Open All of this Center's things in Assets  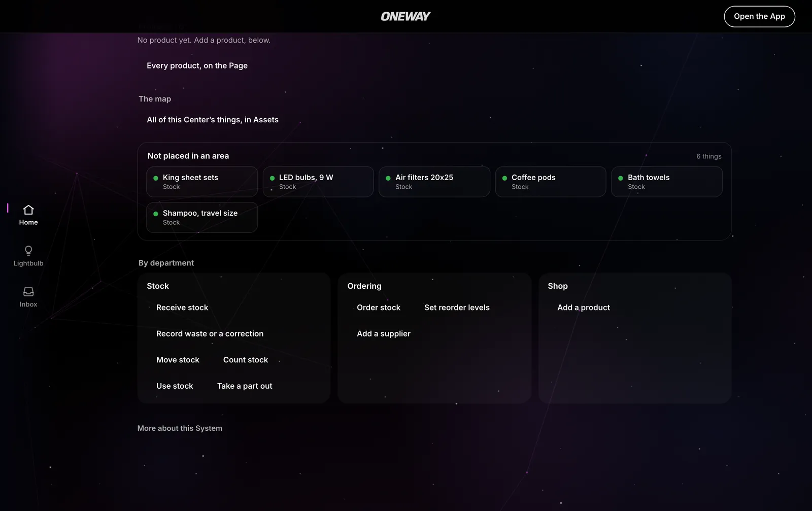[213, 120]
